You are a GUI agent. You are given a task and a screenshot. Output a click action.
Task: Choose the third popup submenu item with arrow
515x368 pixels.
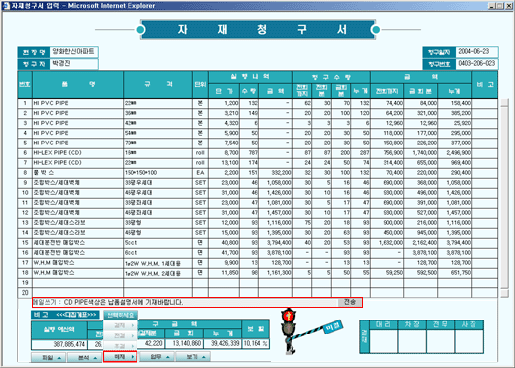(x=120, y=346)
